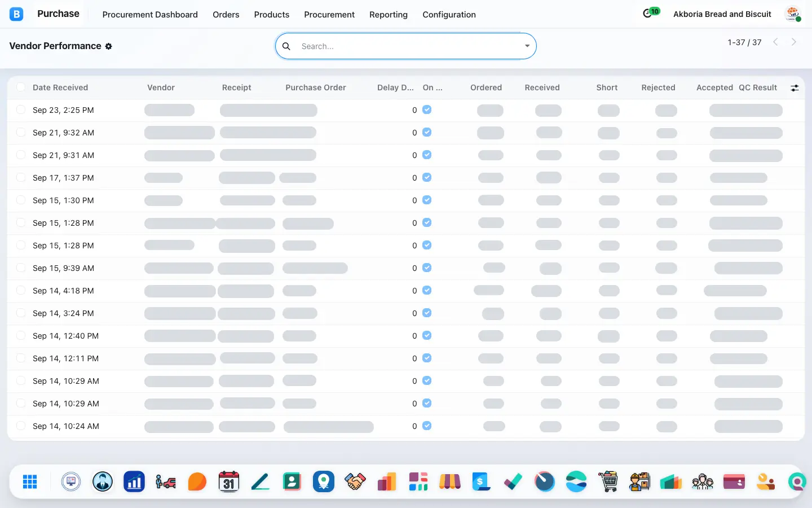Select the Sep 21, 9:32 AM row checkbox

21,132
